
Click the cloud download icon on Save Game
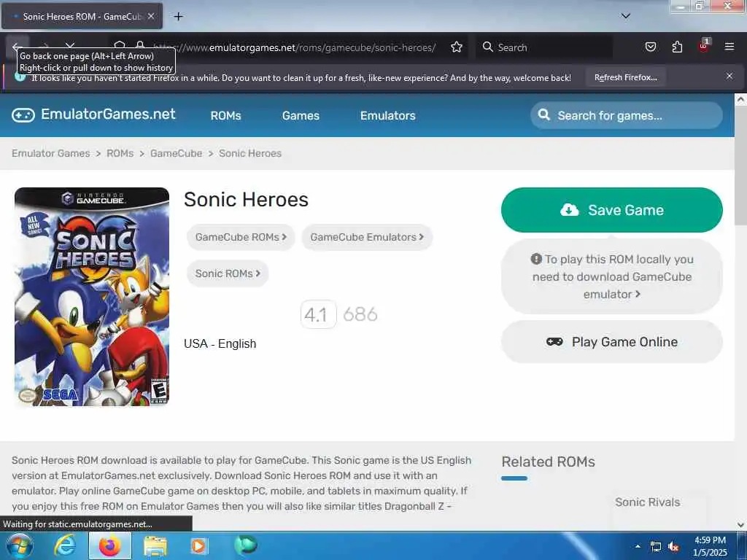click(x=569, y=209)
